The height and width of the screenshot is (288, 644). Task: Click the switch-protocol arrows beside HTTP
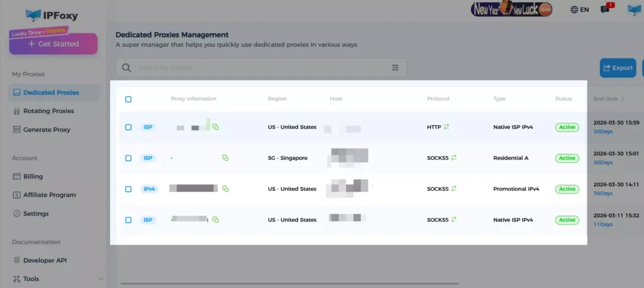[447, 127]
